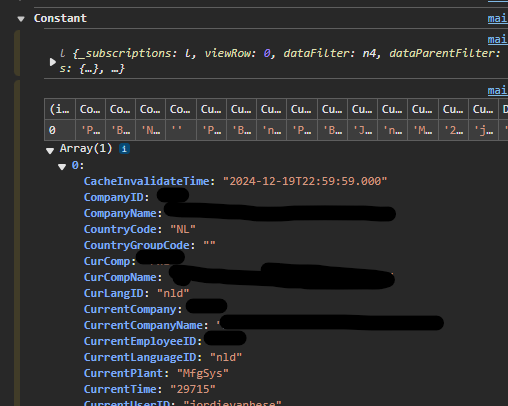Screen dimensions: 508x406
Task: Click the CurCompName property name
Action: 120,277
